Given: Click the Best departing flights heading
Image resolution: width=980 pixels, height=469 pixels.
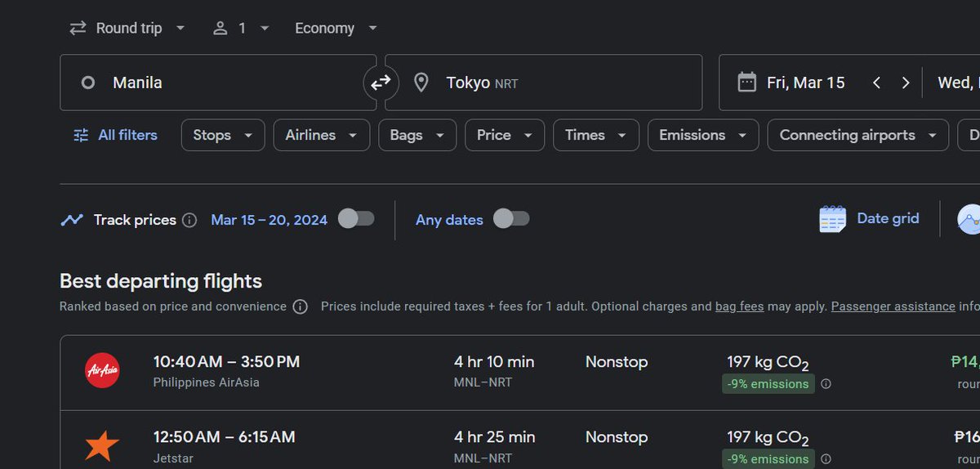Looking at the screenshot, I should (x=161, y=281).
